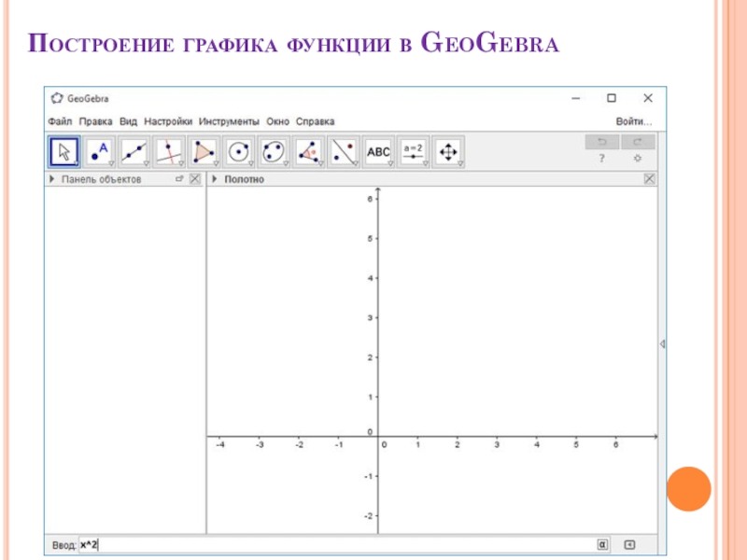
Task: Detach Панель объектов into separate window
Action: pyautogui.click(x=179, y=179)
